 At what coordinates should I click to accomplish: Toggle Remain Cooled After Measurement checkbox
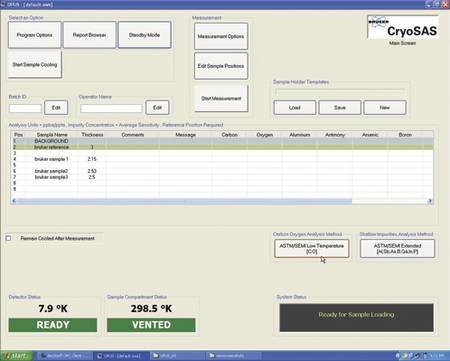[9, 238]
